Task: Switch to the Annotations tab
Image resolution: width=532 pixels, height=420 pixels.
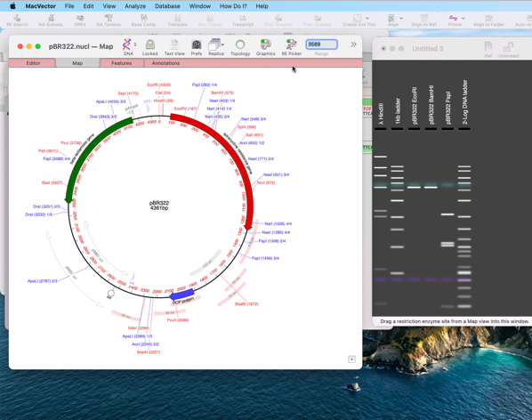Action: coord(165,63)
